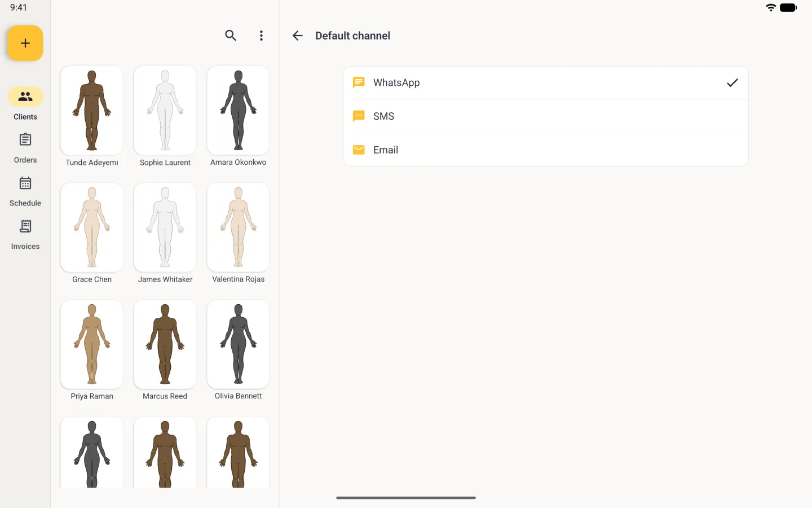
Task: Select WhatsApp as default channel
Action: coord(546,83)
